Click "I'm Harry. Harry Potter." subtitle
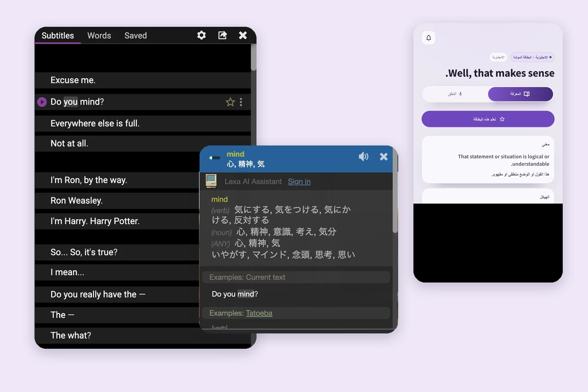The image size is (588, 392). tap(117, 221)
